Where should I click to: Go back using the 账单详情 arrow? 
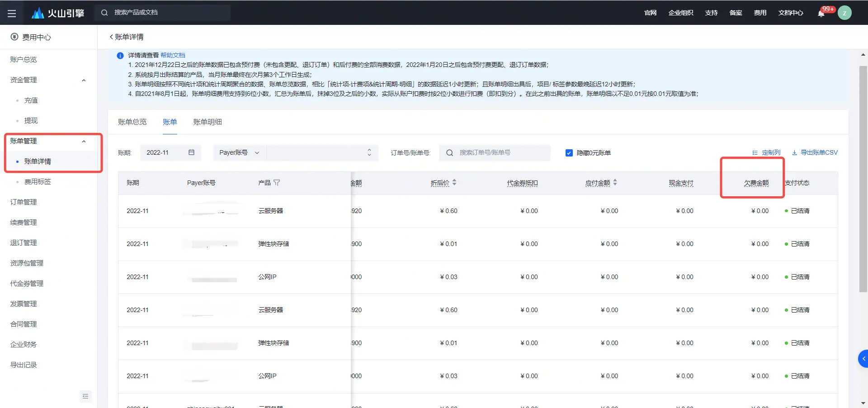tap(111, 37)
